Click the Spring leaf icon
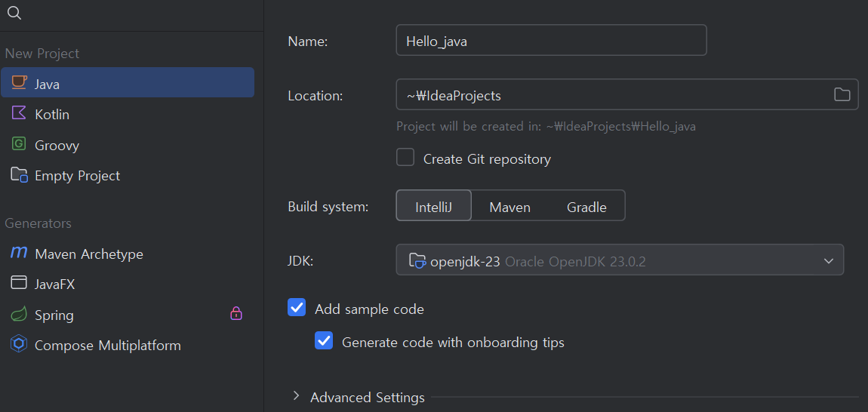 (x=19, y=315)
